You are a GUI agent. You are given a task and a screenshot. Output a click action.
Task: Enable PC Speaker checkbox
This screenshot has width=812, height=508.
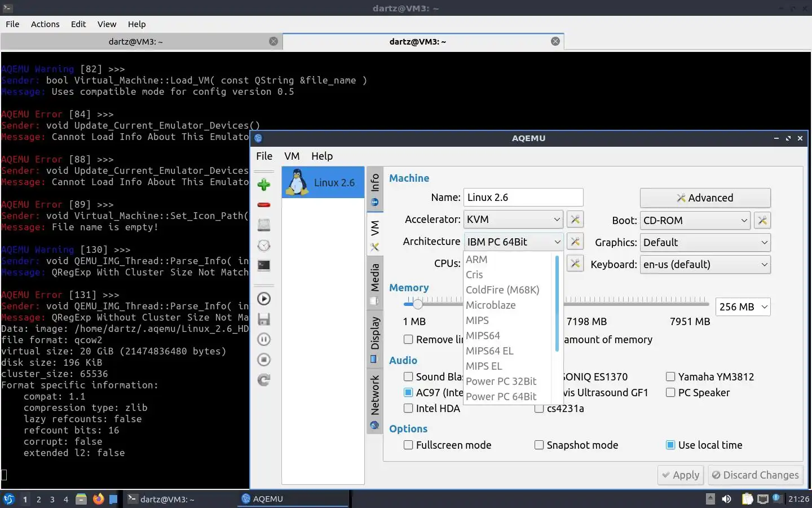[x=670, y=392]
